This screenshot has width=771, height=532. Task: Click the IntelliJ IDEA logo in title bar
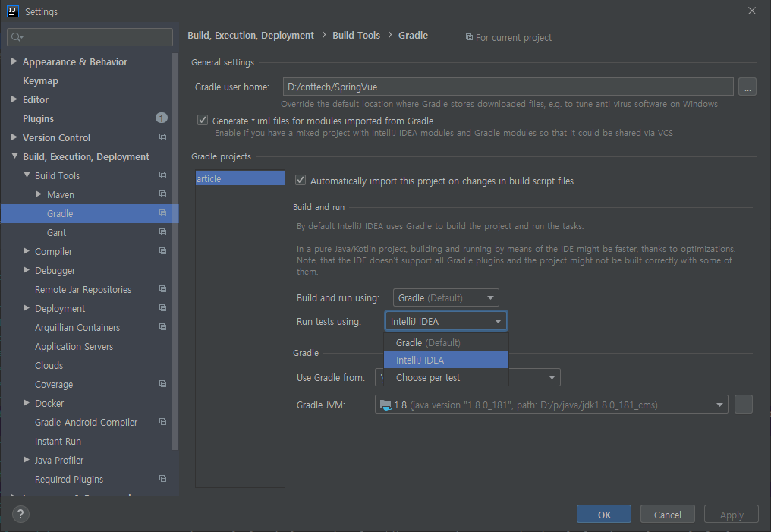13,11
